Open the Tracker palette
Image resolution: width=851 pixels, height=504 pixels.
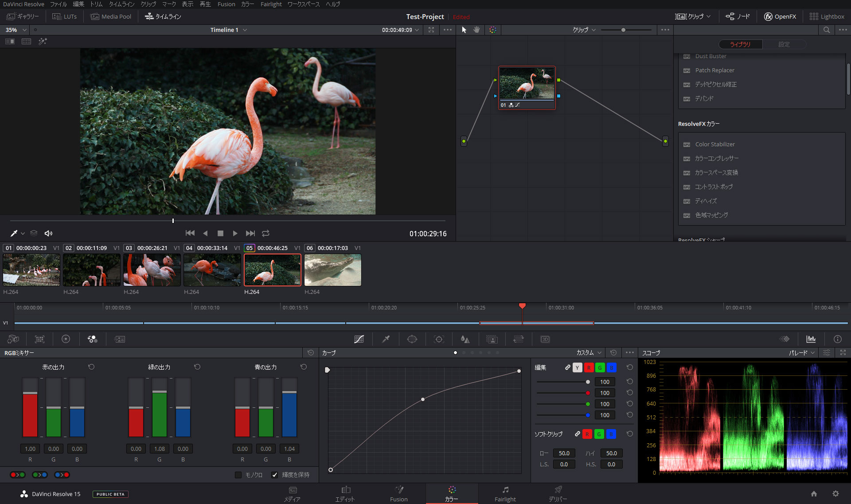439,339
